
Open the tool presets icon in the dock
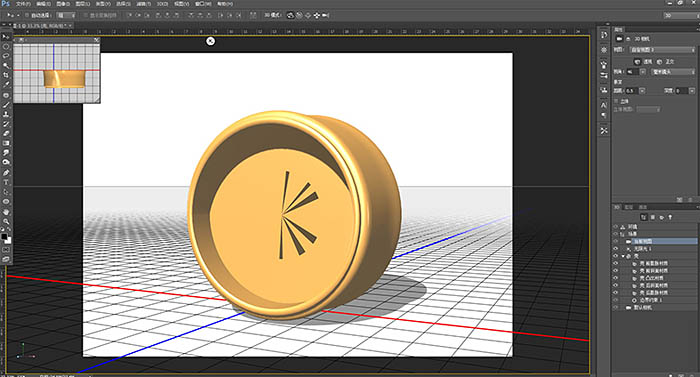pyautogui.click(x=604, y=131)
